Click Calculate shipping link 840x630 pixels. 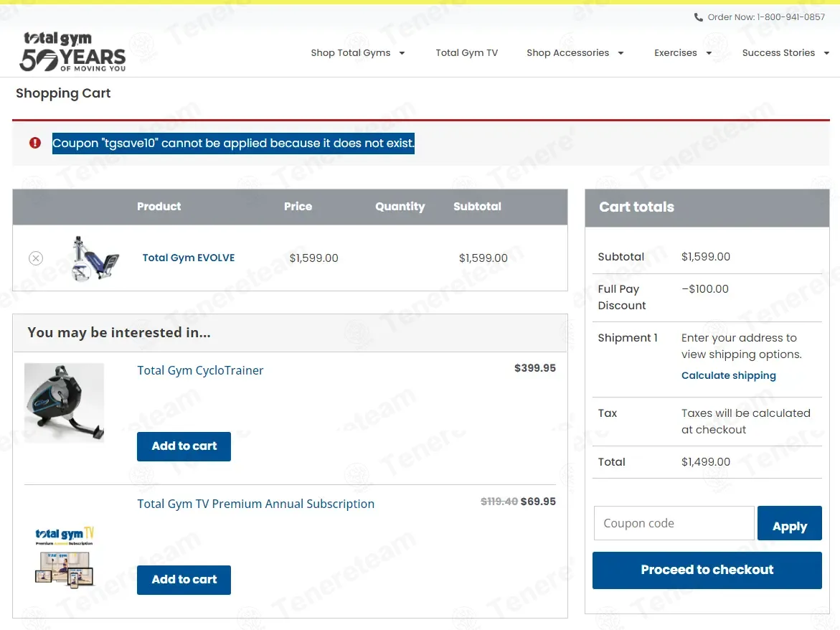[x=729, y=375]
